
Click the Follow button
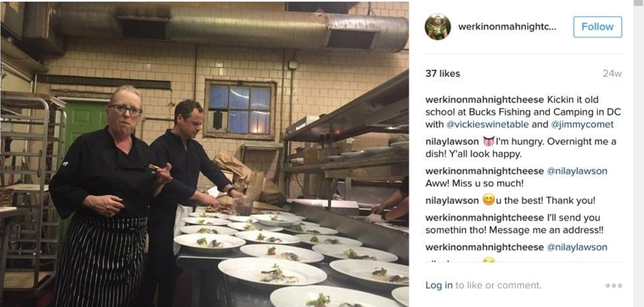pyautogui.click(x=597, y=27)
